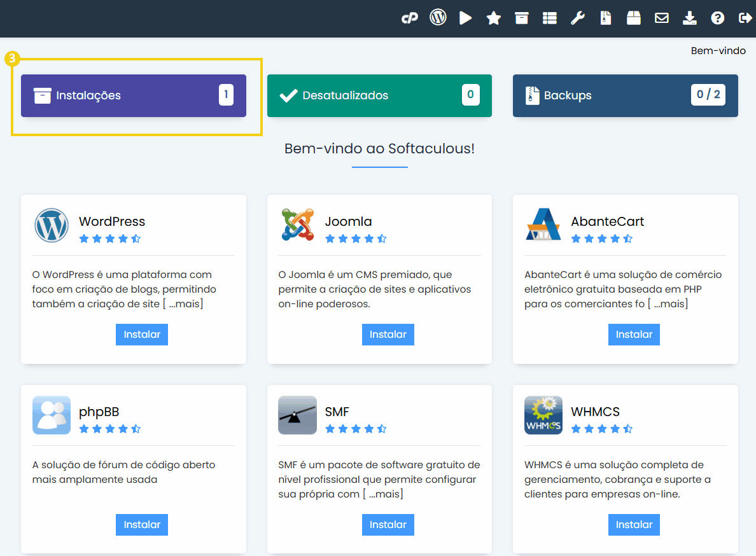Viewport: 756px width, 556px height.
Task: Open the Backups panel button
Action: point(626,95)
